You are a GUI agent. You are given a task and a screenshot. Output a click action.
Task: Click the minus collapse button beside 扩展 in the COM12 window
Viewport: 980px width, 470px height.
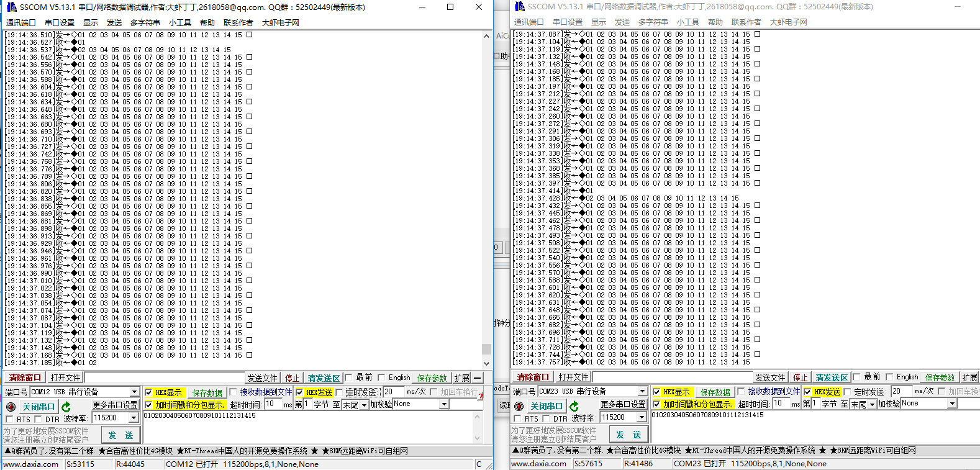477,377
